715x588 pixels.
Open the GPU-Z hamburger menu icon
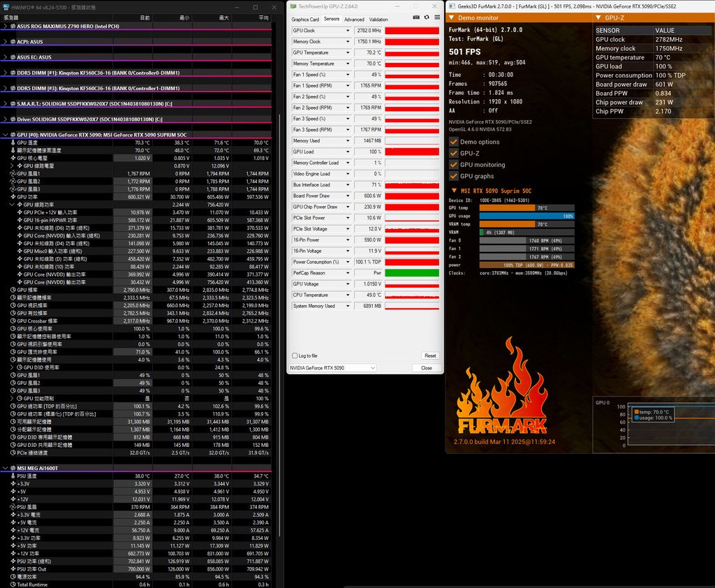coord(437,17)
